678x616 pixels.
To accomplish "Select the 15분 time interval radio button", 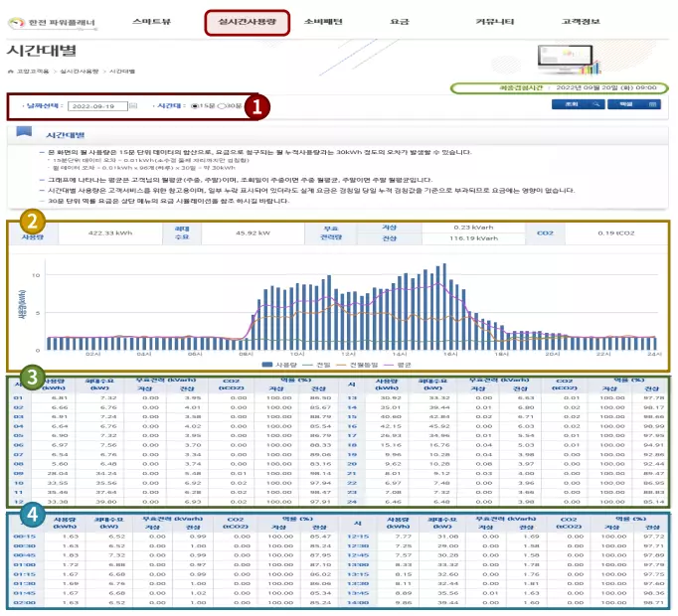I will point(195,106).
